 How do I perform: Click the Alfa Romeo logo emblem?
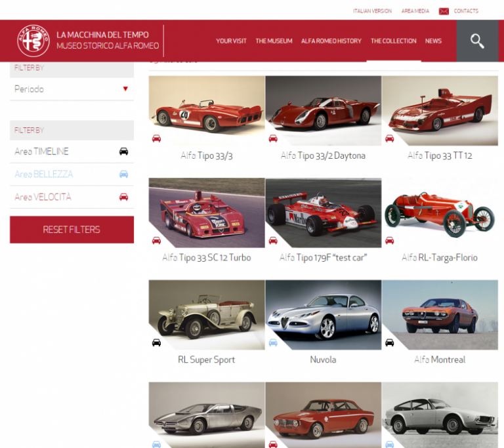pos(33,41)
